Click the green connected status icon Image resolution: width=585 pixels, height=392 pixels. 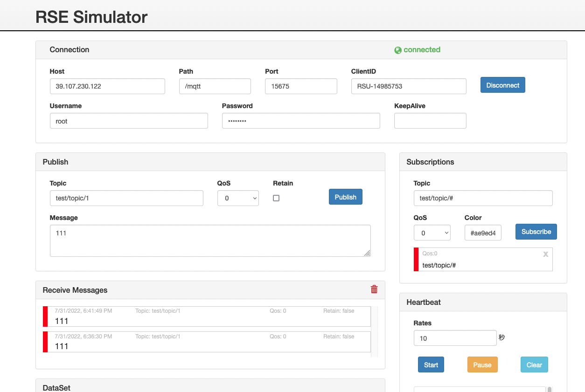[397, 49]
